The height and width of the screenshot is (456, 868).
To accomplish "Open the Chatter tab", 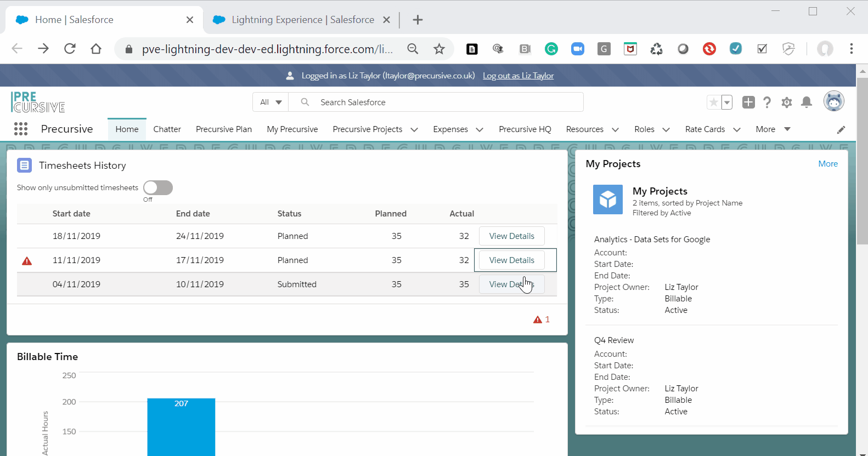I will click(x=167, y=129).
